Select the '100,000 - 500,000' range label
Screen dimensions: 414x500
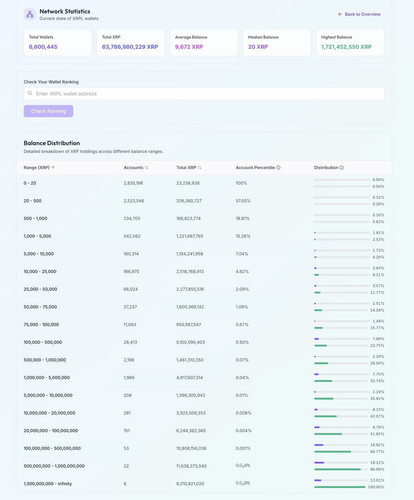43,342
